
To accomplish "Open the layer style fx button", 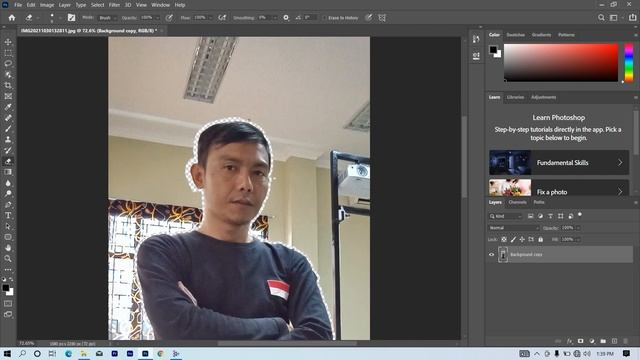I will [x=569, y=341].
